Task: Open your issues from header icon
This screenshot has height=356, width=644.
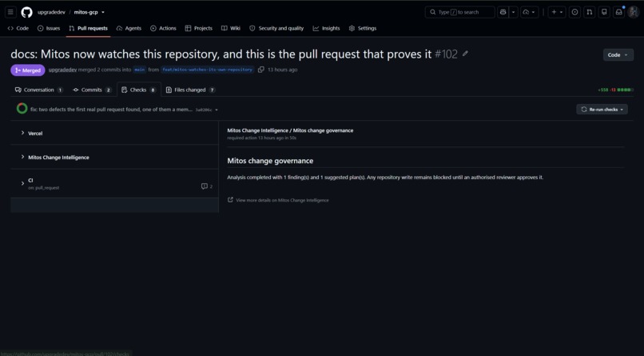Action: click(574, 12)
